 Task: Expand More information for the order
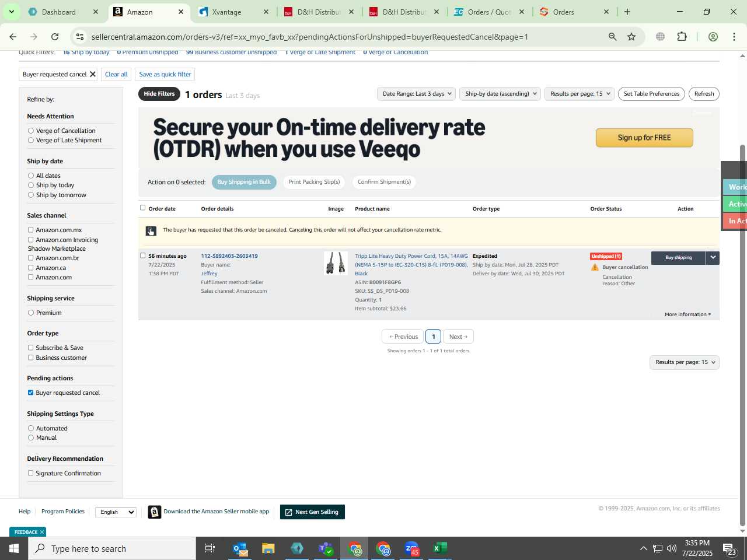click(x=687, y=314)
